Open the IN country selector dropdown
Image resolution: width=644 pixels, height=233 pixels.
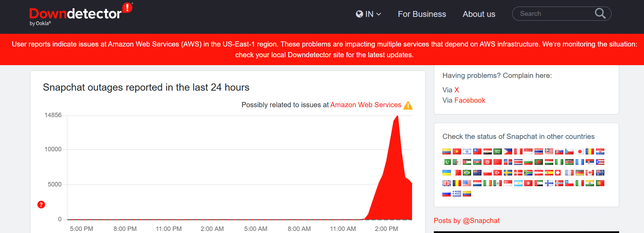point(369,14)
